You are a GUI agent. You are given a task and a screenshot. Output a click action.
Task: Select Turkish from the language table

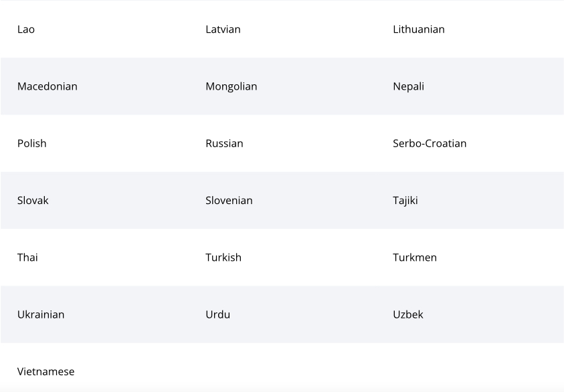point(223,258)
